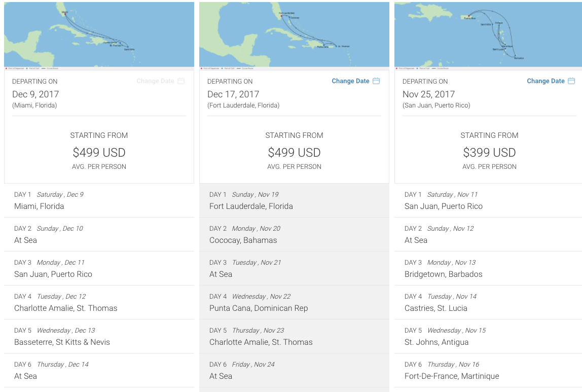This screenshot has height=392, width=582.
Task: Select Day 6 Fort-De-France, Martinique row
Action: [488, 370]
